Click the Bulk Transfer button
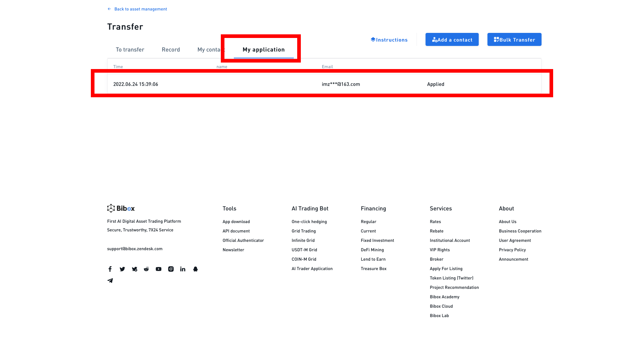This screenshot has width=644, height=346. tap(514, 40)
